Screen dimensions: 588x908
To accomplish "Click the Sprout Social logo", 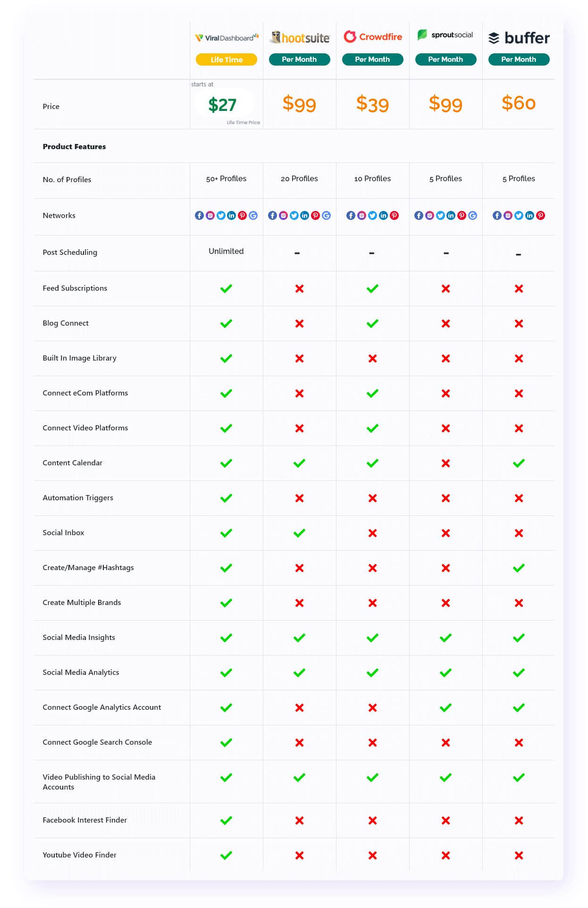I will pos(445,35).
